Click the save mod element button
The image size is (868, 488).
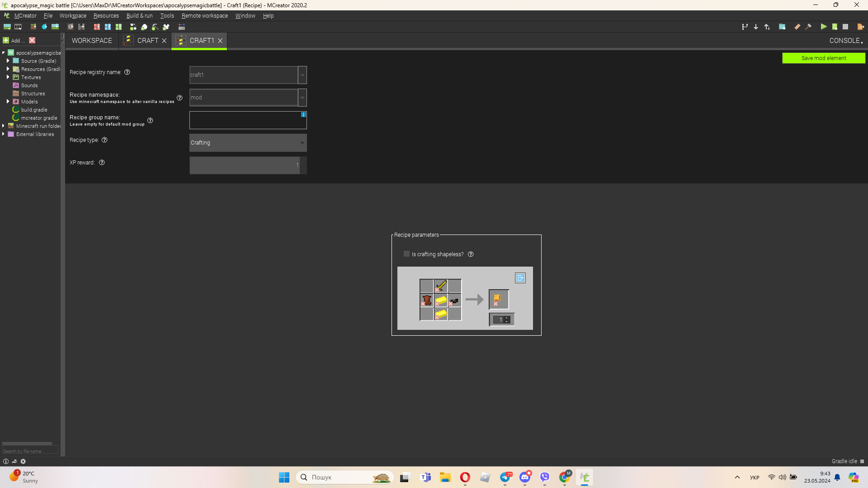(x=824, y=58)
